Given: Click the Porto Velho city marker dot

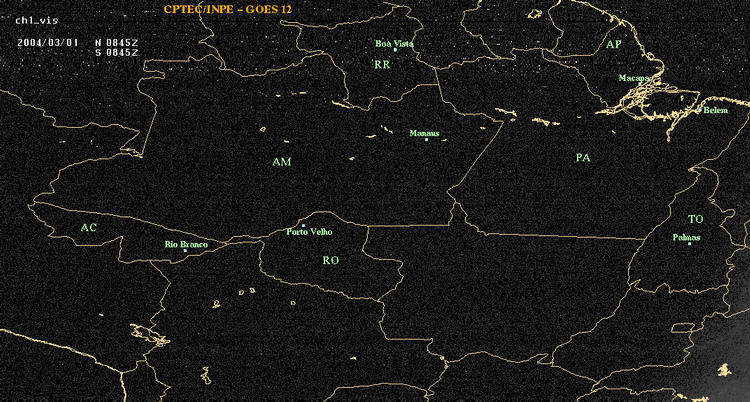Looking at the screenshot, I should 303,225.
